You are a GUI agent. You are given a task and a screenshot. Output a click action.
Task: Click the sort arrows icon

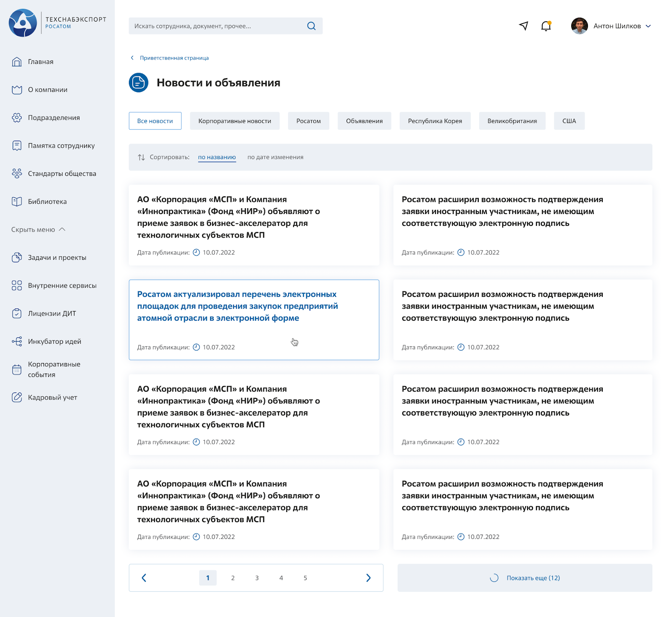tap(141, 157)
